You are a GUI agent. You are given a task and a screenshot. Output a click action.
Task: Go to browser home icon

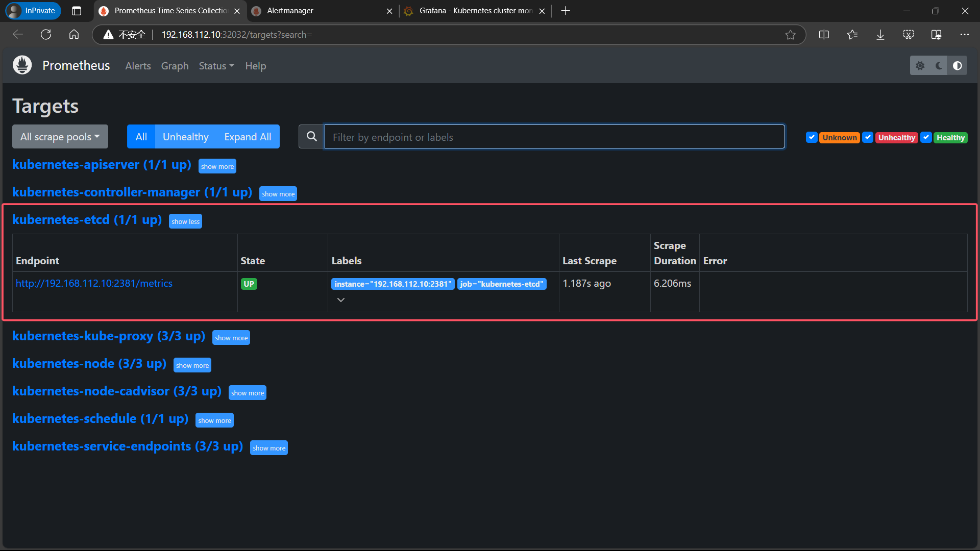pos(74,35)
